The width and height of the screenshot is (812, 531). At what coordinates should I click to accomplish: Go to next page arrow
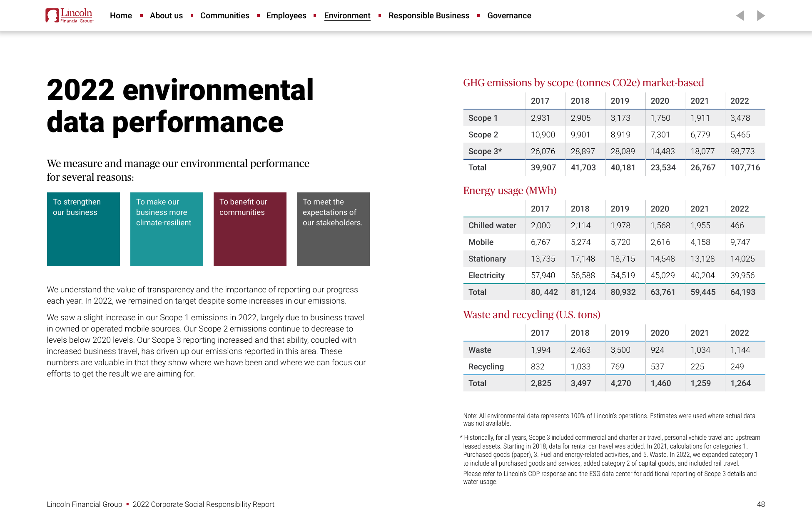pos(761,15)
